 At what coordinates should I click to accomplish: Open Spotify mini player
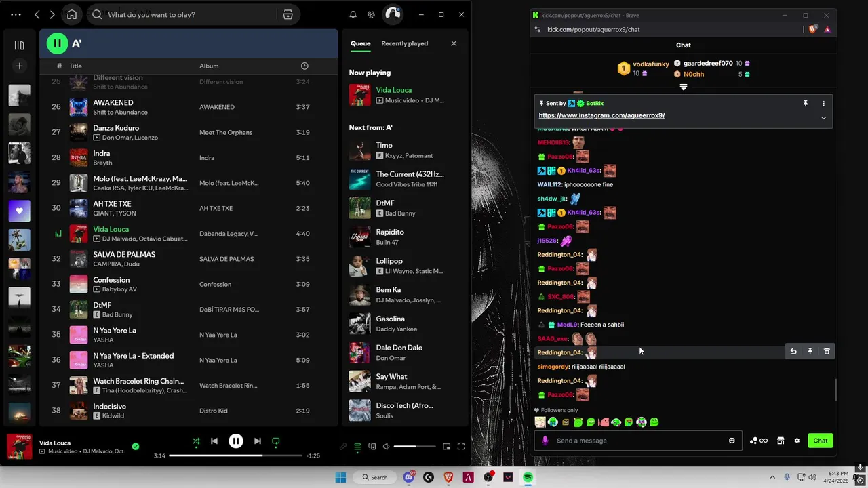click(x=446, y=447)
